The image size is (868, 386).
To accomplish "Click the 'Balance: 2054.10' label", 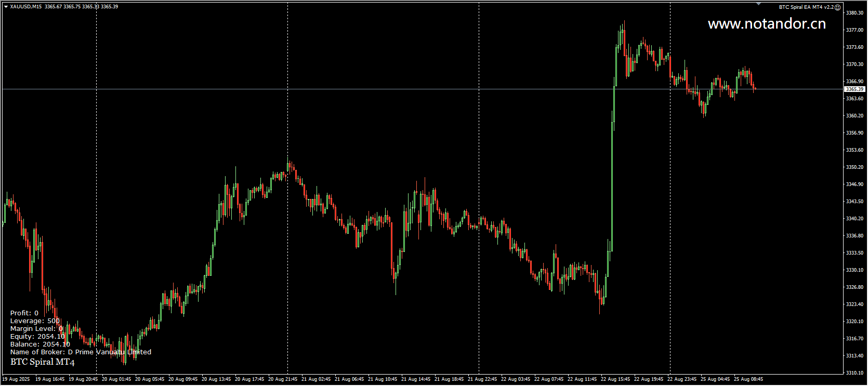I will point(40,344).
